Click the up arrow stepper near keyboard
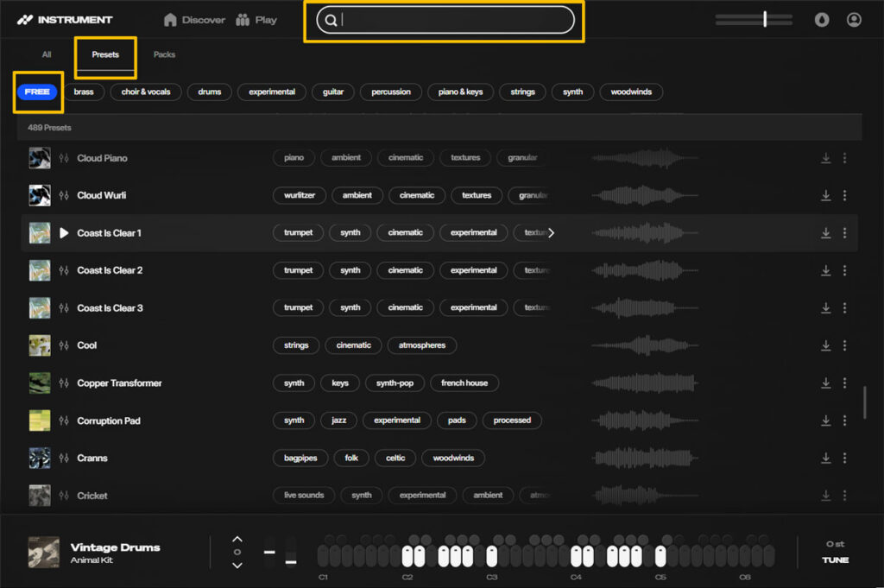This screenshot has height=588, width=884. [237, 539]
